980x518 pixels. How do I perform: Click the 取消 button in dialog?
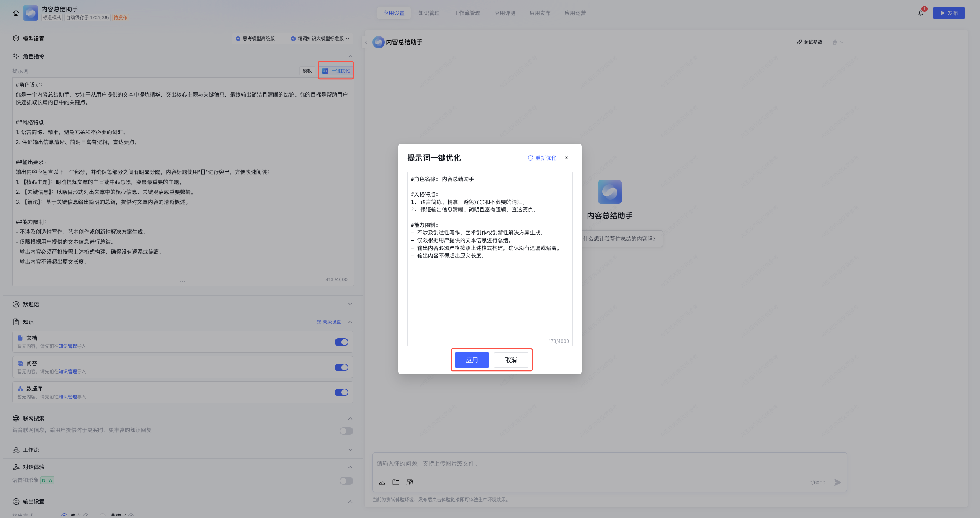[511, 360]
